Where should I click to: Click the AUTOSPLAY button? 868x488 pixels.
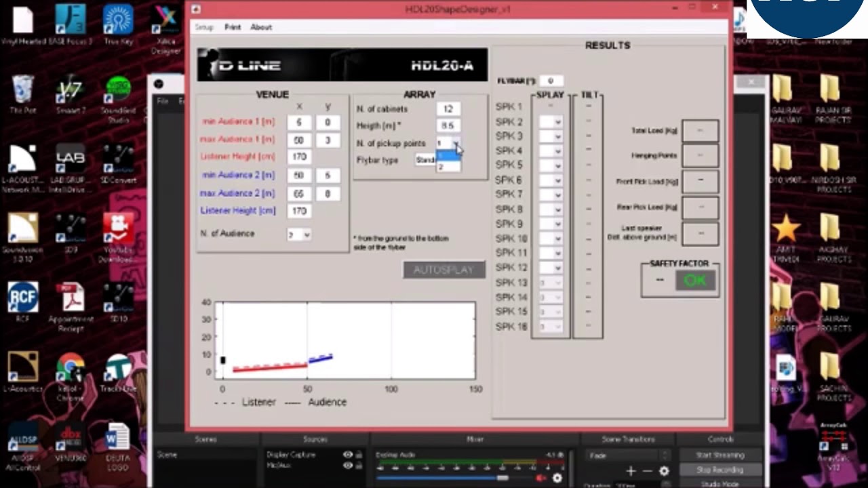[444, 270]
